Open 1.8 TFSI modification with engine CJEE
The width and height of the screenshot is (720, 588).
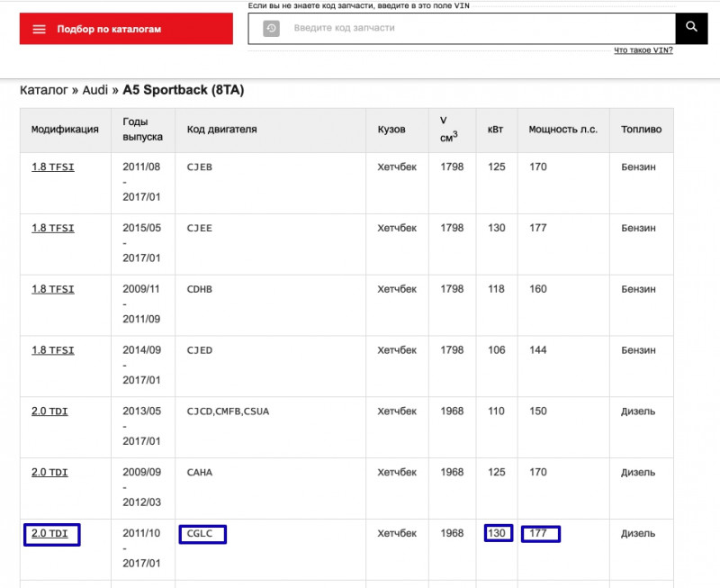(x=53, y=228)
